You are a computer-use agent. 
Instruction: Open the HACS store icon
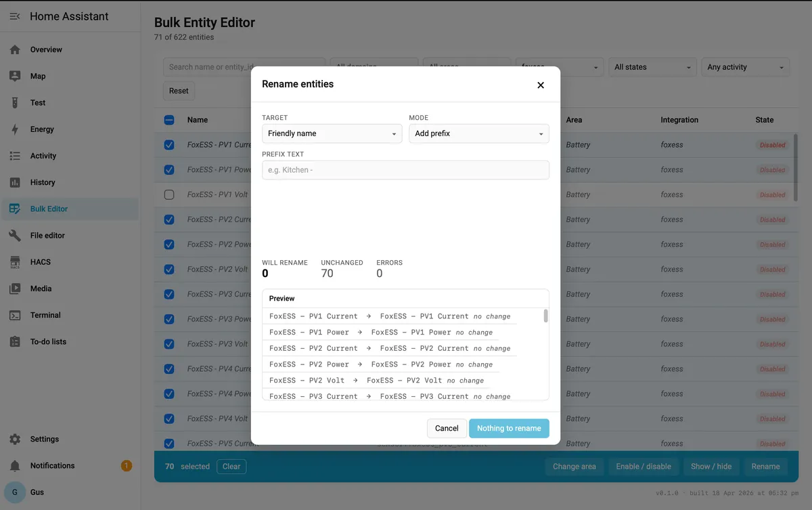click(15, 262)
